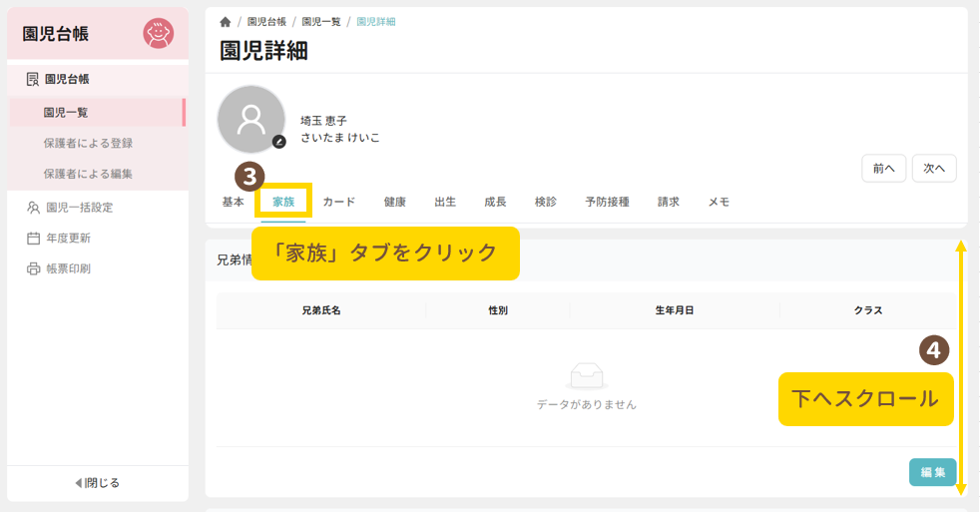
Task: Switch to the 基本 tab
Action: (233, 202)
